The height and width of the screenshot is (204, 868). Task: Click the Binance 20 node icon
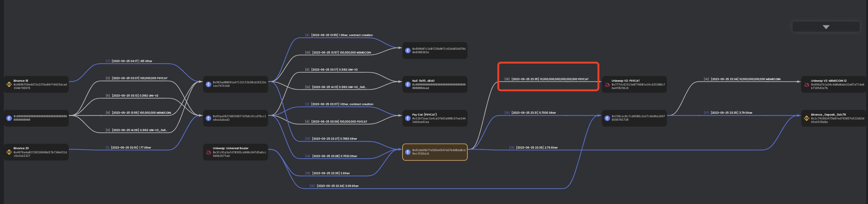9,152
